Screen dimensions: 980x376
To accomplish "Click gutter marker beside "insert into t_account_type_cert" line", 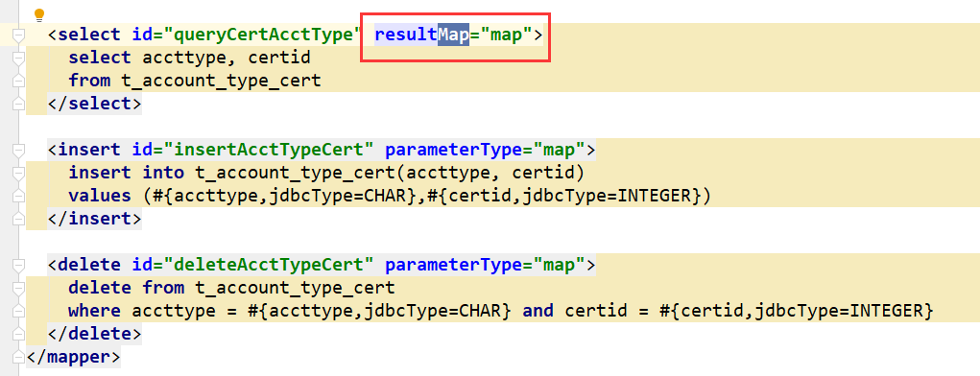I will click(18, 173).
